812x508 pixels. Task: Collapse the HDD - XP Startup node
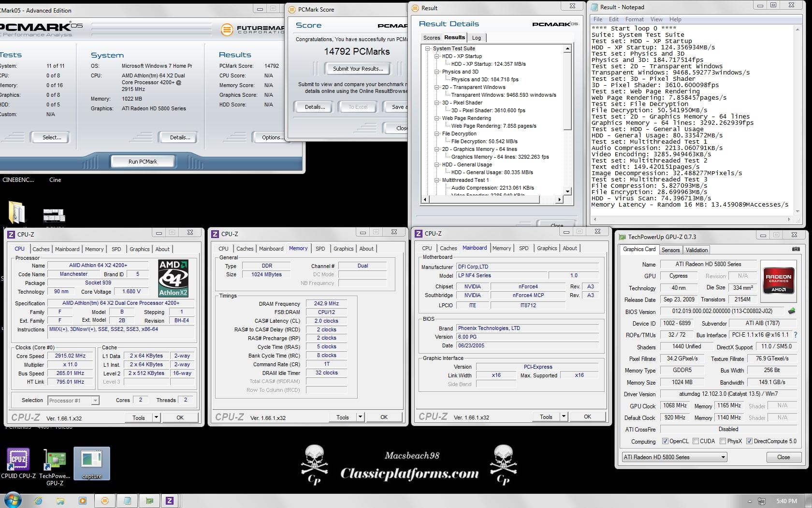pos(437,56)
